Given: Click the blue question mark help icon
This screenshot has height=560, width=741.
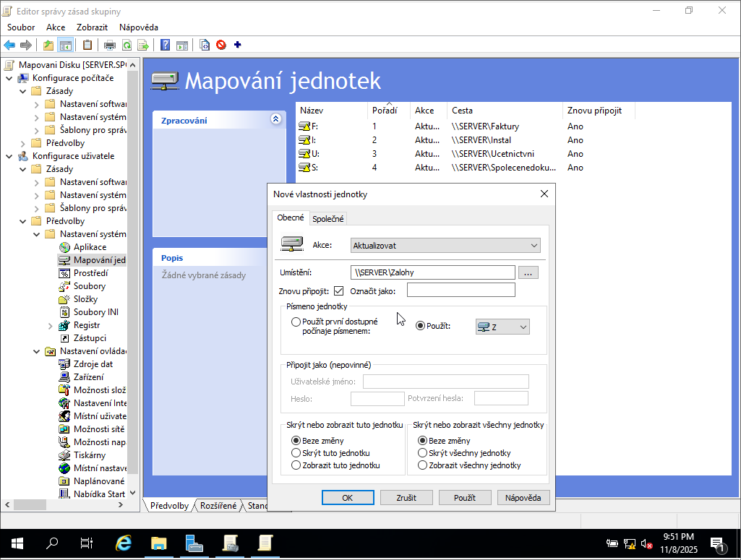Looking at the screenshot, I should coord(165,45).
